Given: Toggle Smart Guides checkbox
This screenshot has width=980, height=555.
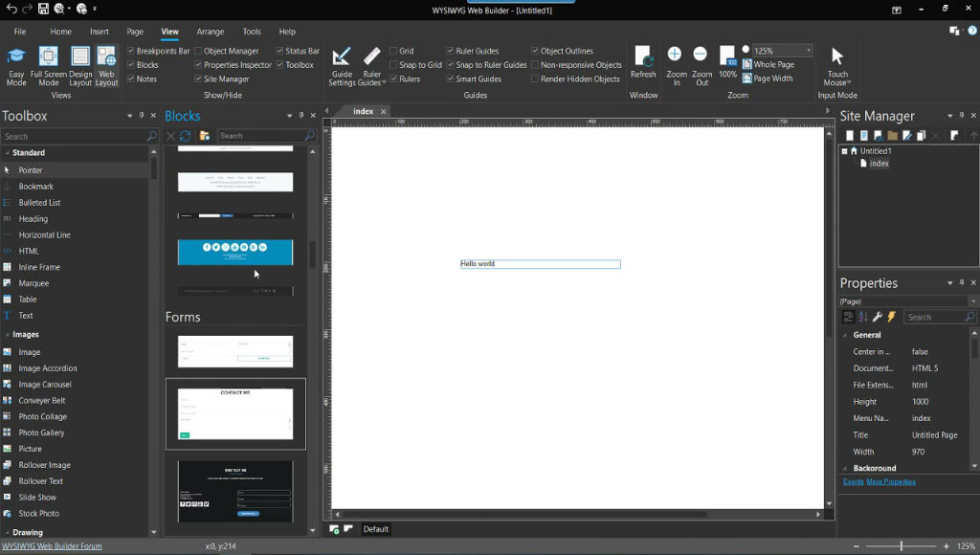Looking at the screenshot, I should click(x=450, y=78).
